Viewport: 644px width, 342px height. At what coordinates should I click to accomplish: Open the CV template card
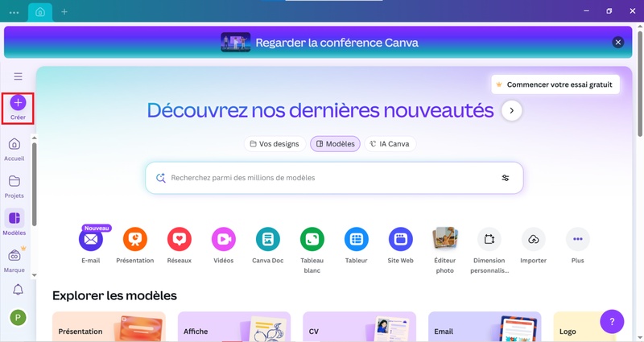coord(359,327)
